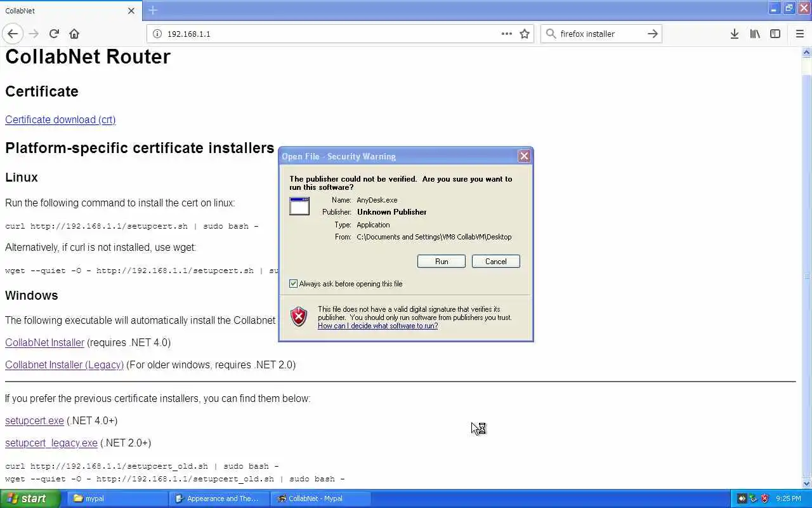Image resolution: width=812 pixels, height=508 pixels.
Task: Open the library icon
Action: tap(755, 34)
